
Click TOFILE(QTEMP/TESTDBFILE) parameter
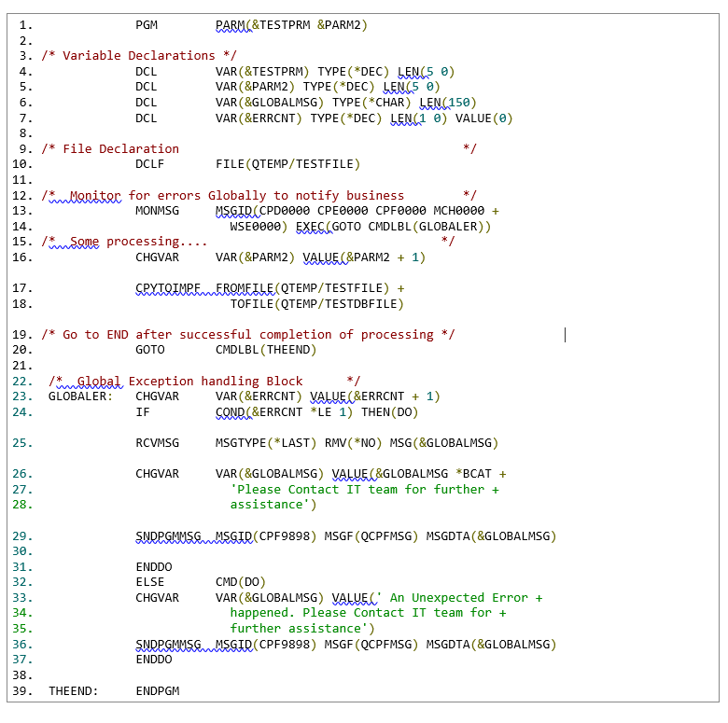click(317, 304)
